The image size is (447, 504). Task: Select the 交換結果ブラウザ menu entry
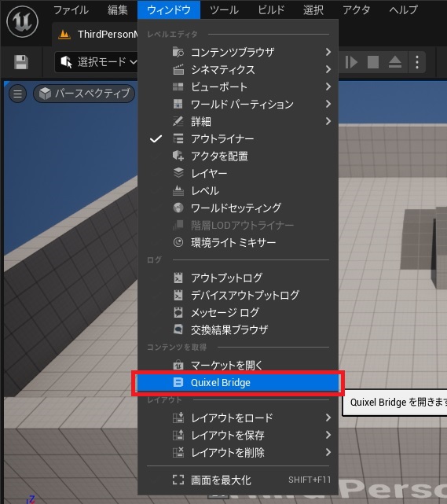pyautogui.click(x=238, y=329)
